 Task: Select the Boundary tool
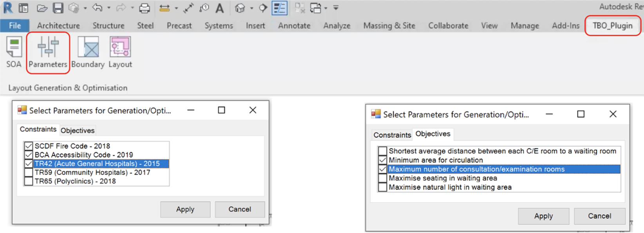coord(88,51)
